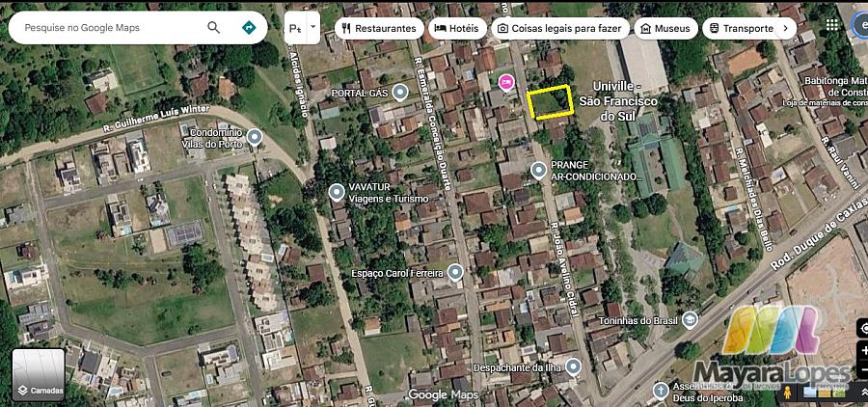Click the Pt language button
This screenshot has height=407, width=868.
tap(294, 28)
